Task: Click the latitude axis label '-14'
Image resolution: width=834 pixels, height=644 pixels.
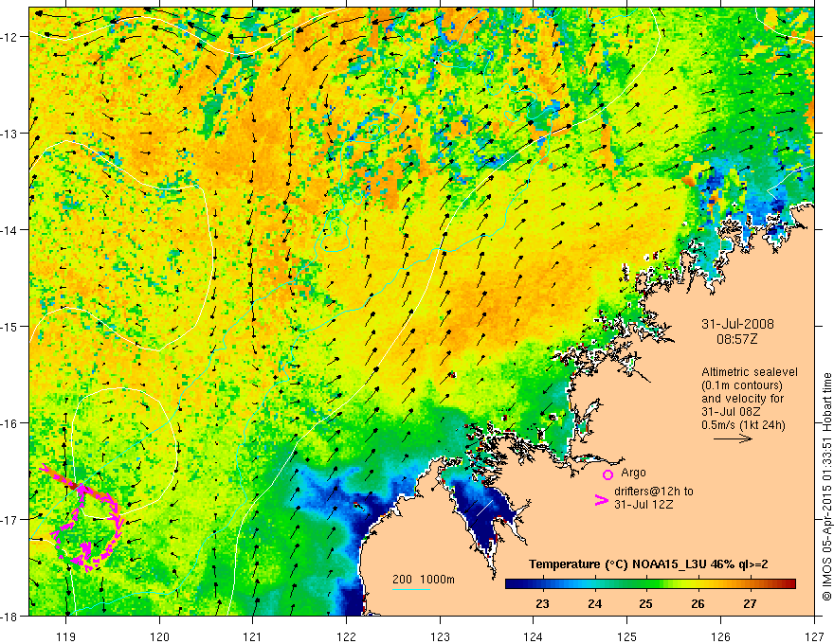Action: pyautogui.click(x=9, y=230)
